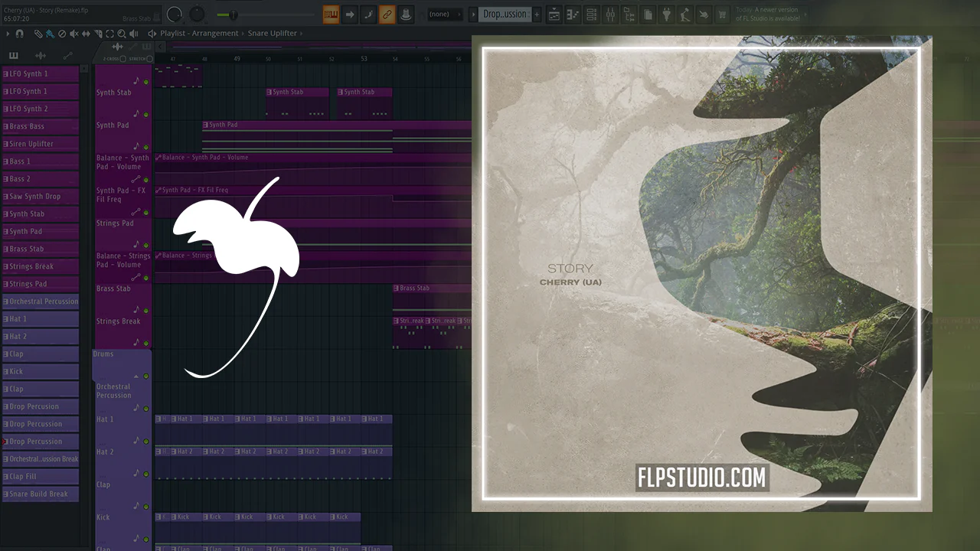This screenshot has height=551, width=980.
Task: Click the plus button beside the pattern name
Action: pyautogui.click(x=537, y=14)
